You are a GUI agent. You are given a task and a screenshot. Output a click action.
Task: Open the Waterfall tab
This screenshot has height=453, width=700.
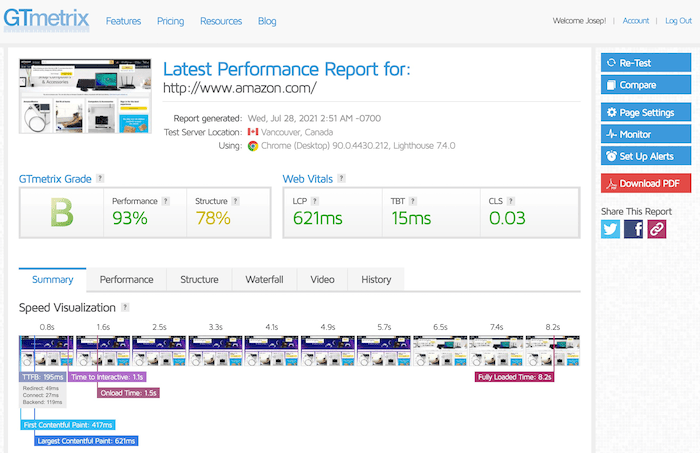click(264, 279)
